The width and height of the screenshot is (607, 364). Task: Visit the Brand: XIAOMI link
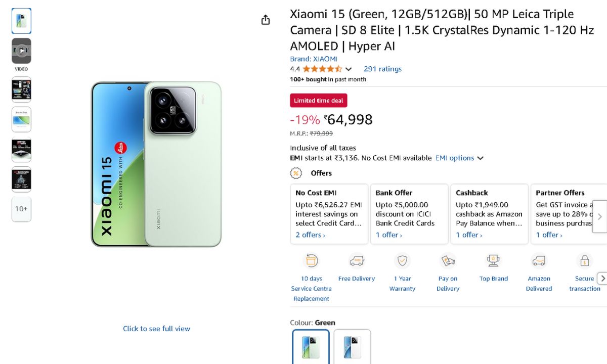tap(314, 59)
